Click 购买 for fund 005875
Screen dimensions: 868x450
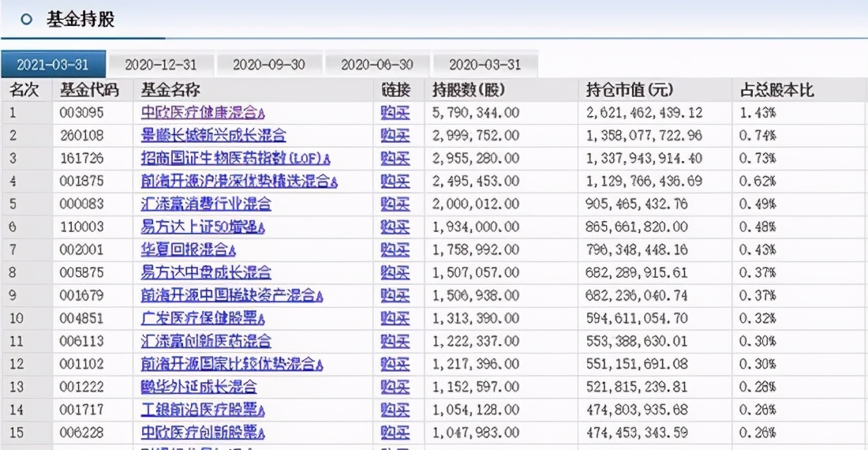click(395, 272)
